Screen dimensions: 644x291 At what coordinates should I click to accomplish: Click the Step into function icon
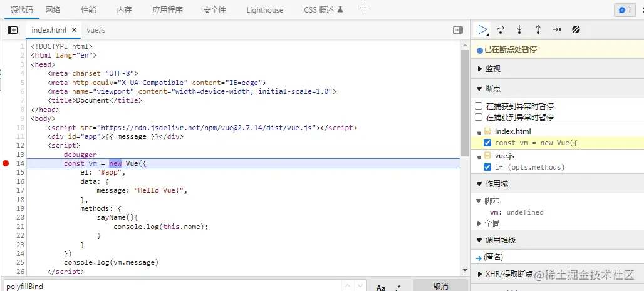click(x=519, y=29)
